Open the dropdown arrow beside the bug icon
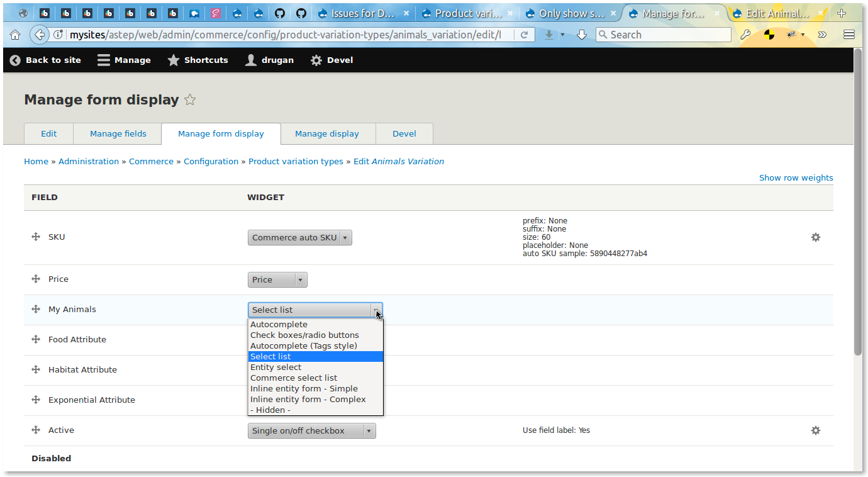 click(803, 35)
